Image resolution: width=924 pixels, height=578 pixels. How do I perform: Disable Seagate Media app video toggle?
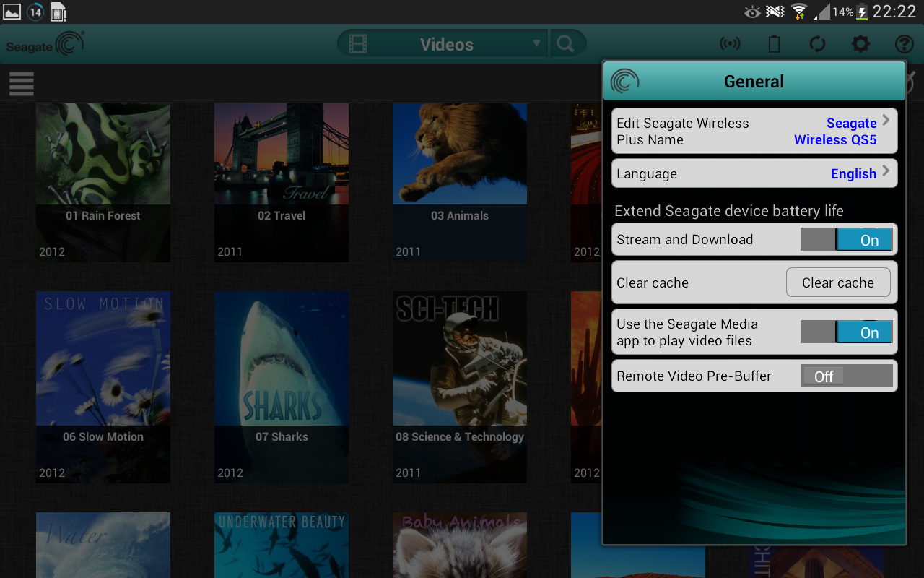pyautogui.click(x=846, y=332)
